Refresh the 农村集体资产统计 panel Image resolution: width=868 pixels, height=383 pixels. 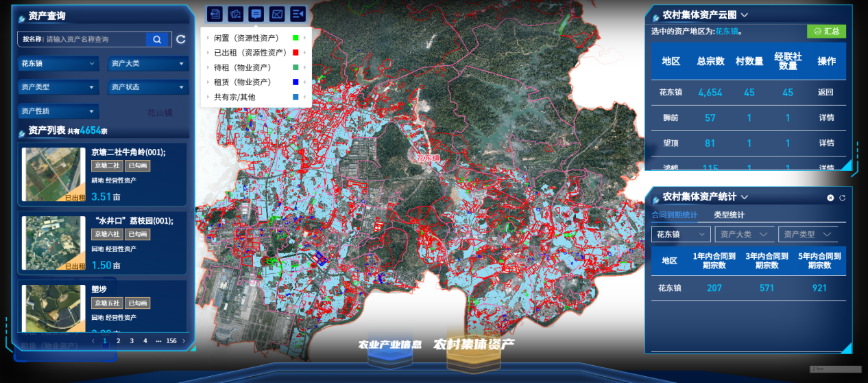[x=842, y=198]
